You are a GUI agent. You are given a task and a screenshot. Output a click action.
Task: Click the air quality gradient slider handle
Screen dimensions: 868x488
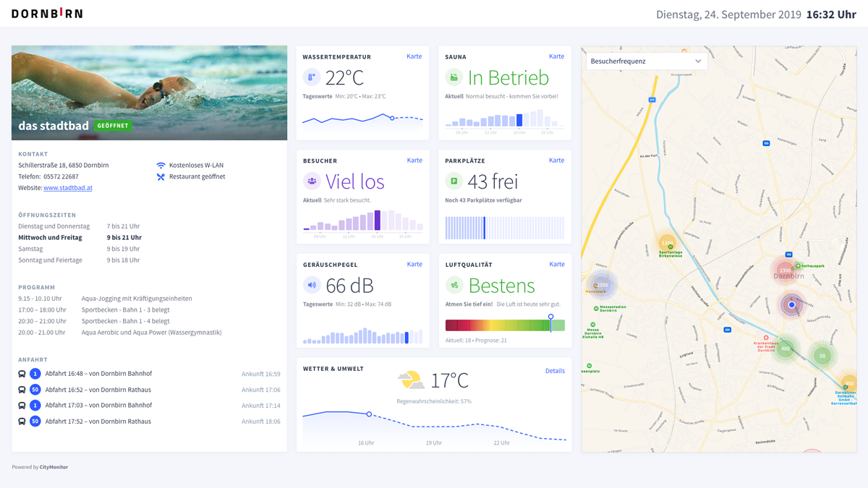(x=550, y=317)
